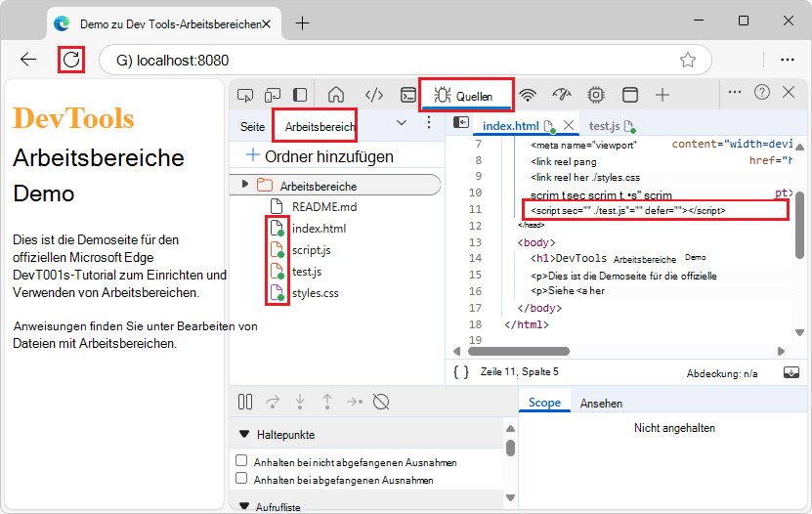Screen dimensions: 812x514
Task: Open the Application tool
Action: click(629, 95)
